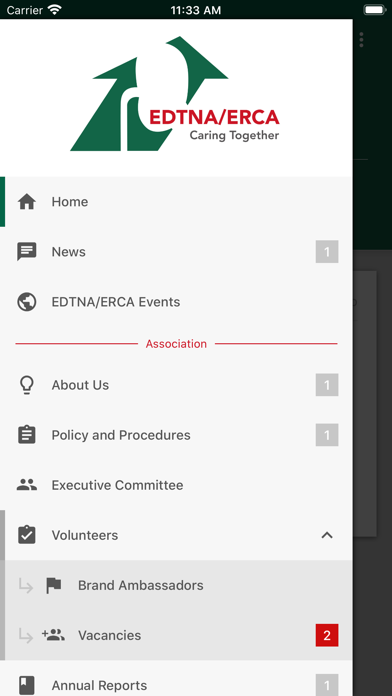Tap the Home house icon
This screenshot has height=696, width=392.
[x=27, y=202]
